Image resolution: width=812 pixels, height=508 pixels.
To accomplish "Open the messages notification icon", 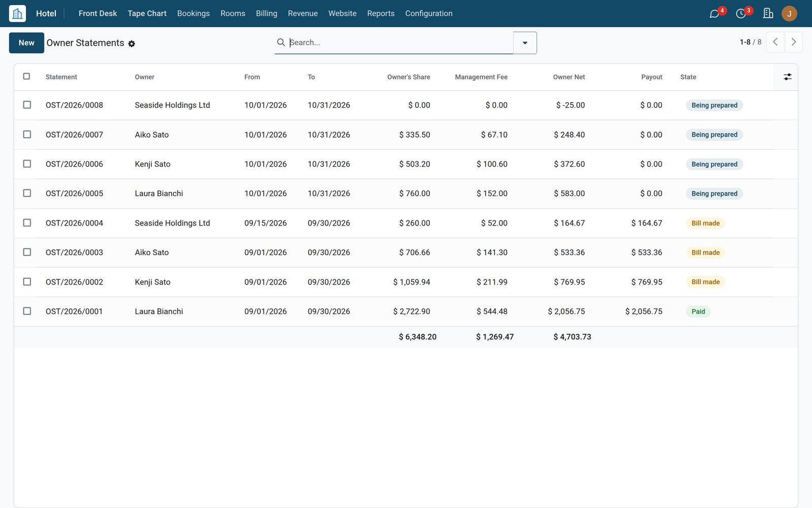I will [715, 13].
